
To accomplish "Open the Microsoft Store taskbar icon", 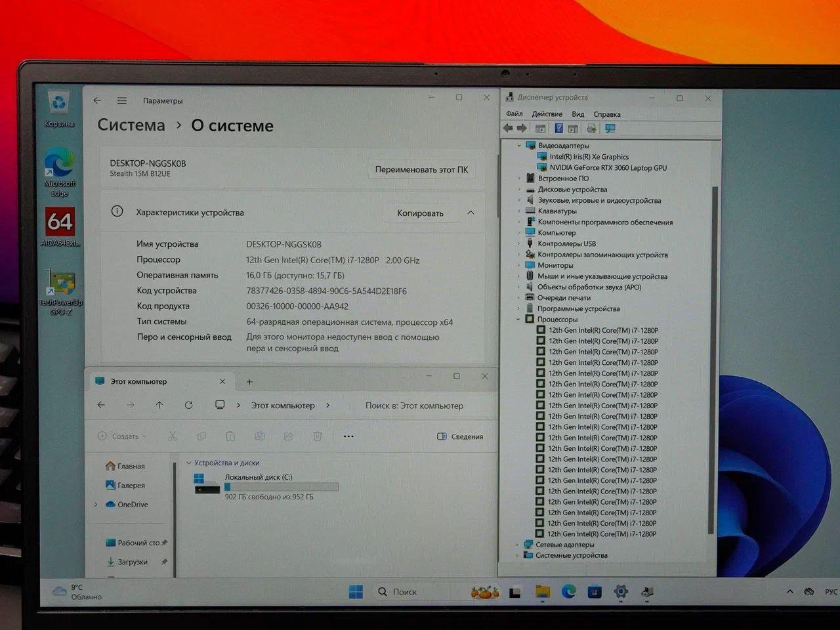I will 595,592.
